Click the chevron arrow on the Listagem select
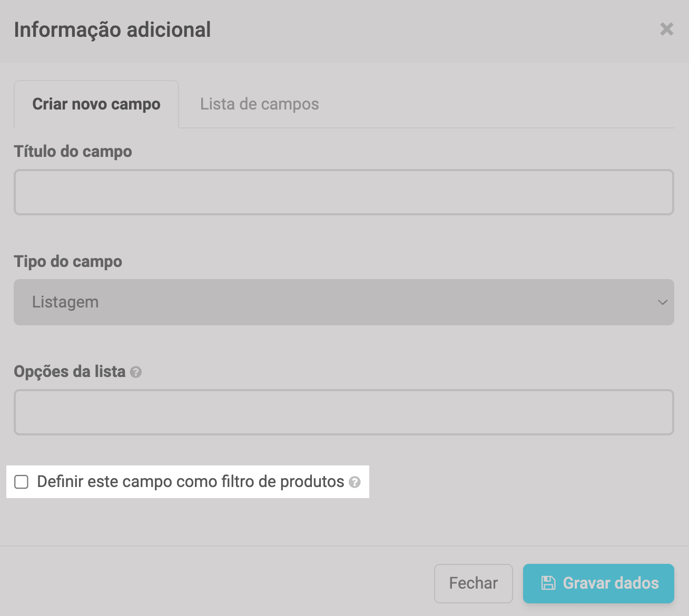Viewport: 689px width, 616px height. [662, 302]
